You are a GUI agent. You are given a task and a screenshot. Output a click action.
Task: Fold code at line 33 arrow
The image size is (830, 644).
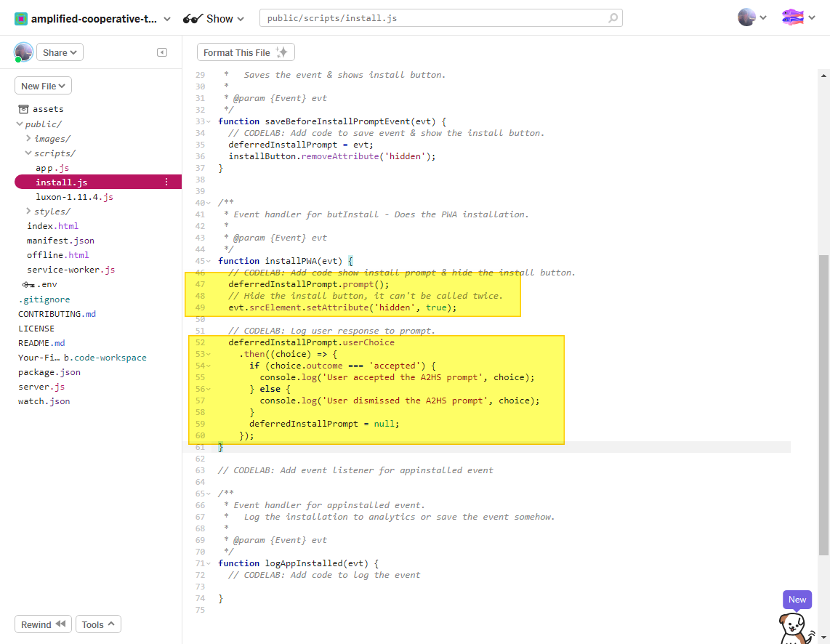[x=209, y=121]
